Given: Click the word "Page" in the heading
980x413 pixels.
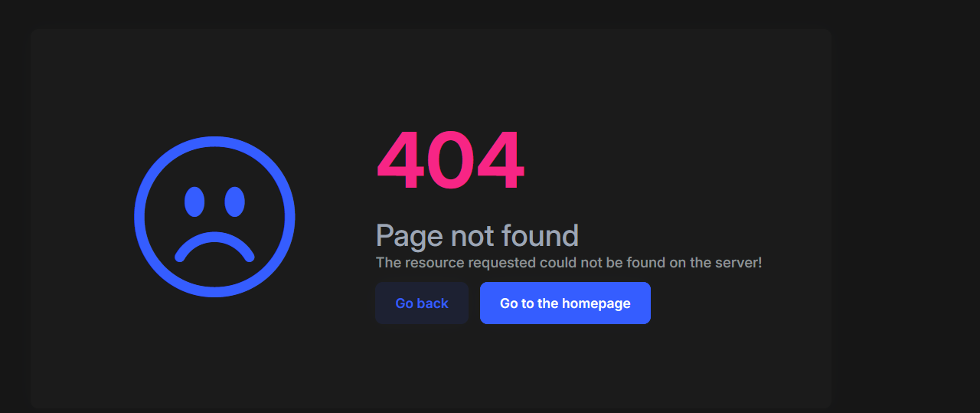Looking at the screenshot, I should pos(410,237).
